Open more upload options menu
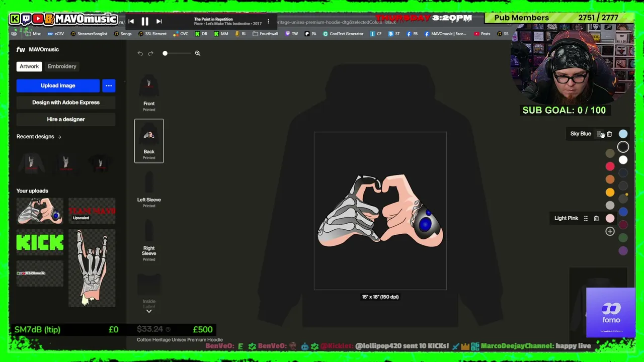Image resolution: width=644 pixels, height=362 pixels. (x=109, y=85)
